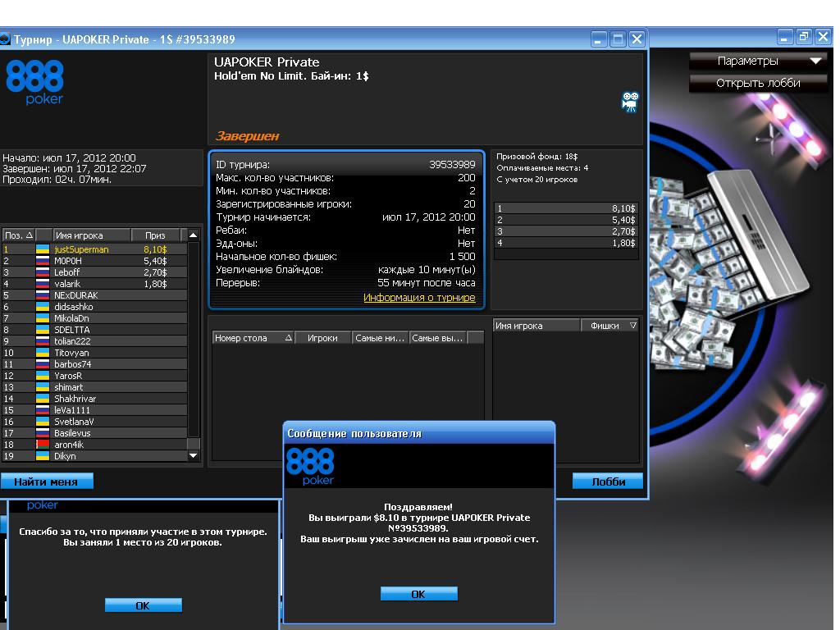Select player leVa1111 in the standings
The width and height of the screenshot is (840, 630).
(94, 410)
